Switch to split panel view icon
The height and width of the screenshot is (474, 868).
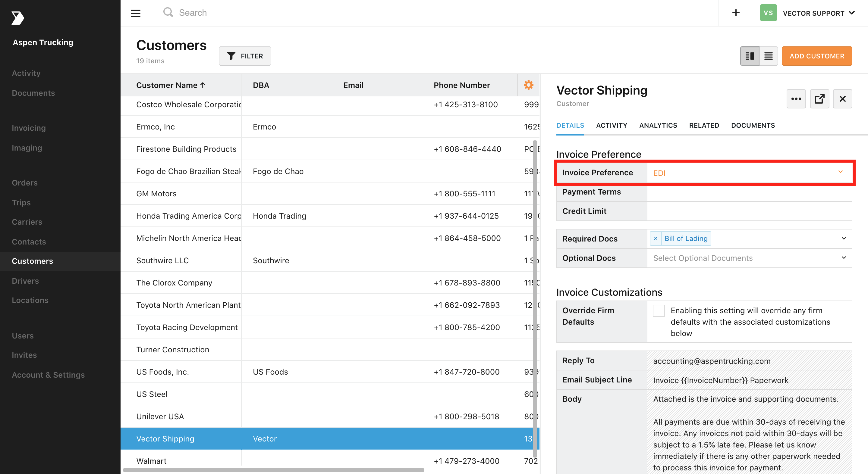pyautogui.click(x=750, y=56)
